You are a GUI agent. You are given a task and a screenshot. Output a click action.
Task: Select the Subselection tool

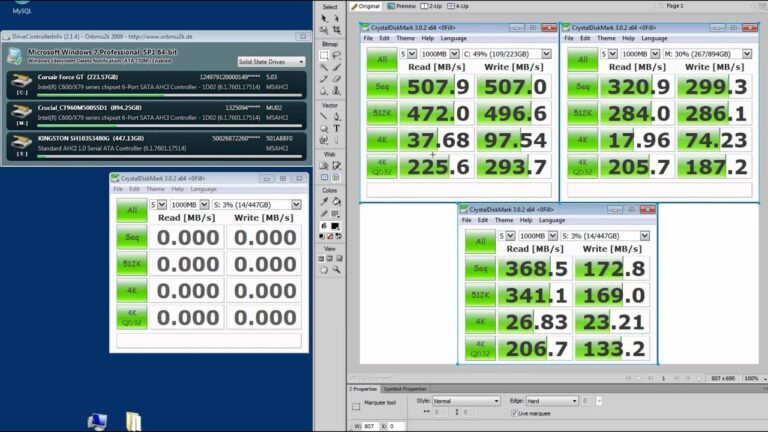coord(336,18)
